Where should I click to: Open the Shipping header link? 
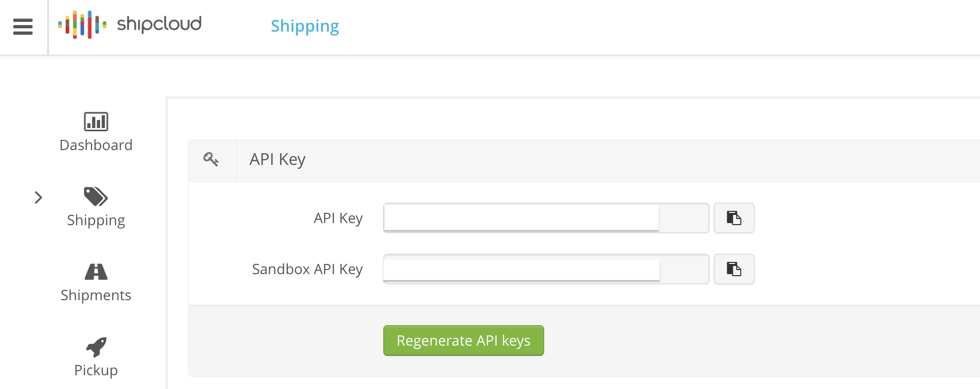coord(305,26)
